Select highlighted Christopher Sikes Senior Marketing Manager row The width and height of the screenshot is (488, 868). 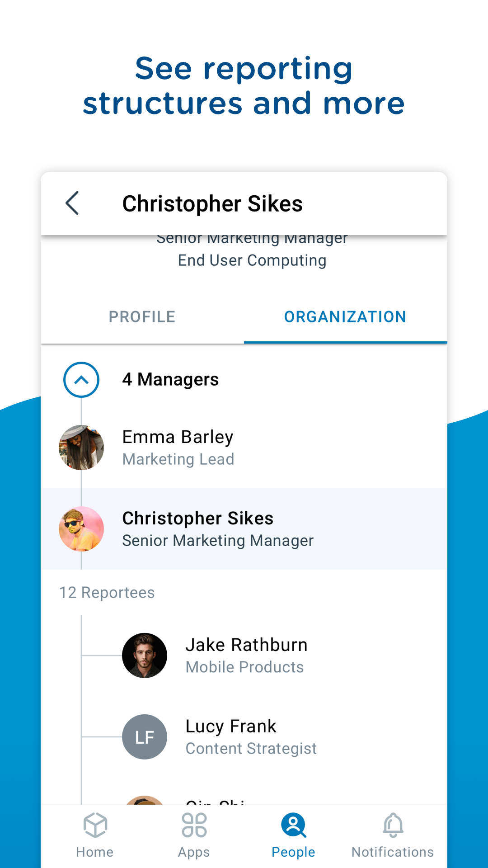[x=244, y=529]
